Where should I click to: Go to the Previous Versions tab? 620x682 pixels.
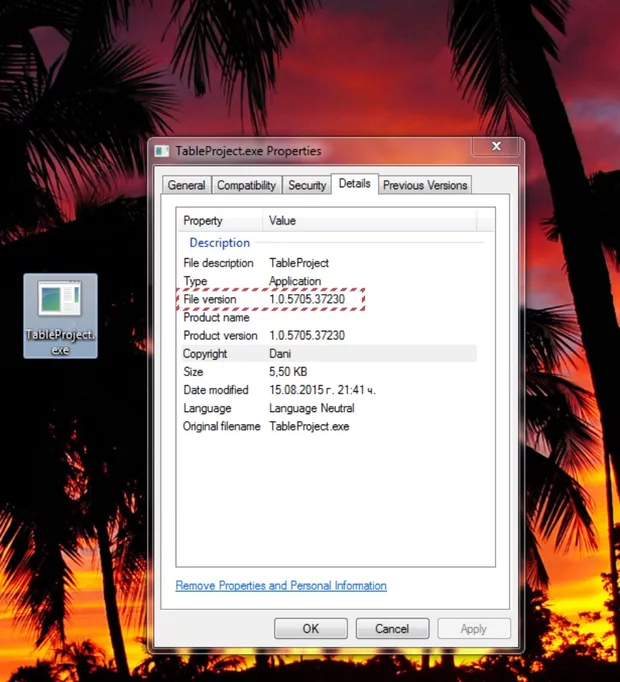tap(425, 185)
